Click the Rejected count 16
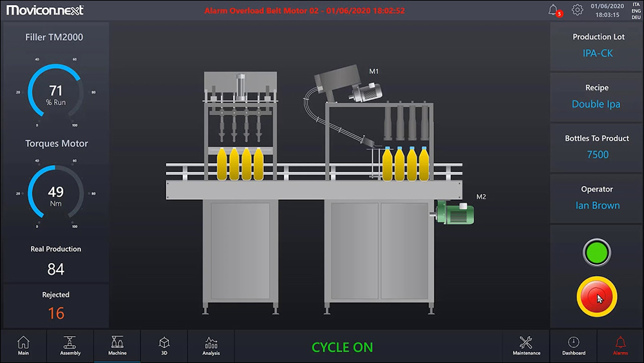This screenshot has height=363, width=644. pos(56,313)
